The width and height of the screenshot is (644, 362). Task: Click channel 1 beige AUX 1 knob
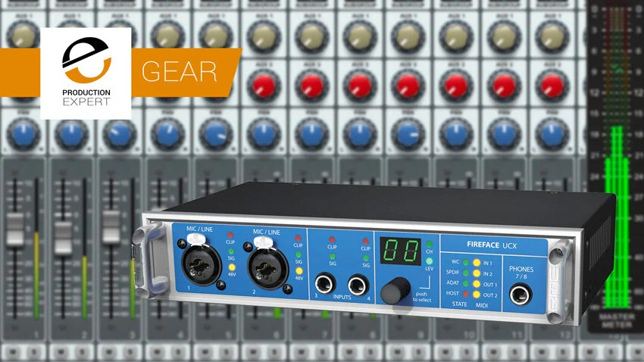(23, 36)
